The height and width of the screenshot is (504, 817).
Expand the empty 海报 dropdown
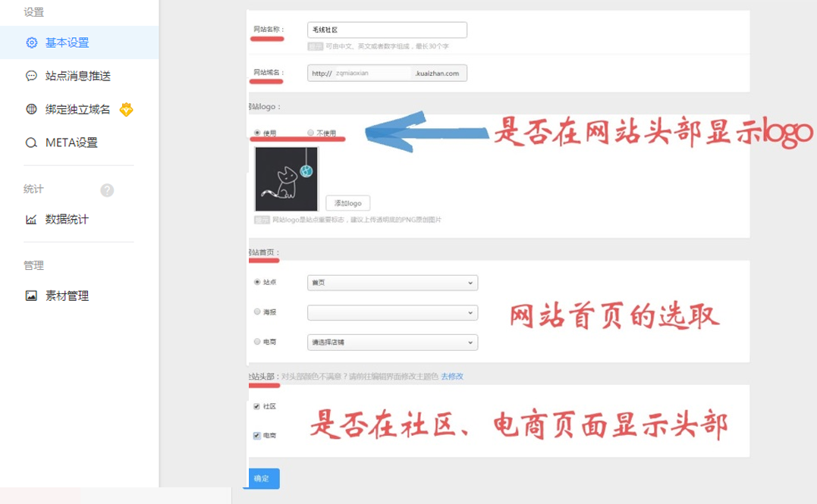coord(392,312)
